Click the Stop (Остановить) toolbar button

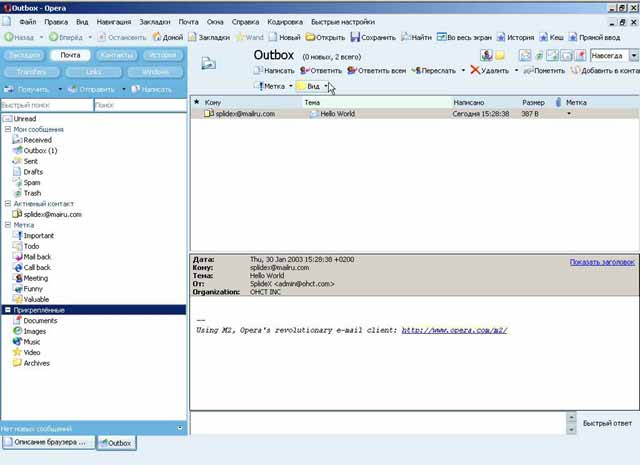point(122,37)
